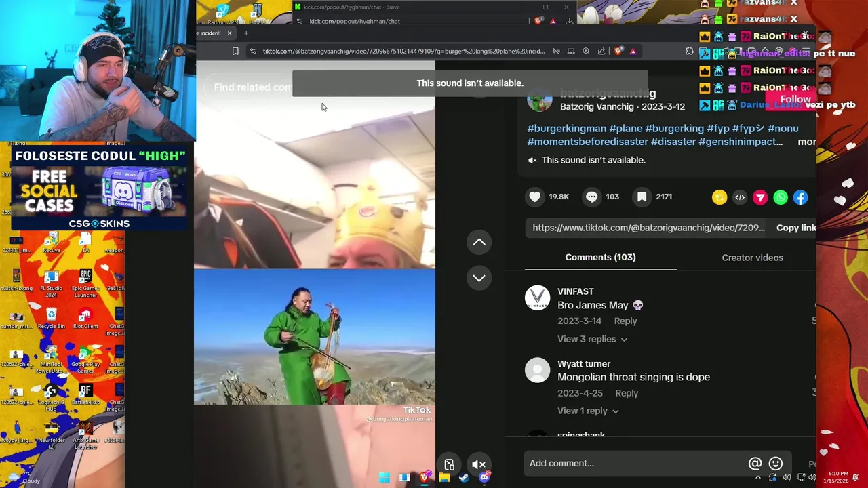Select FL Studio 2024 desktop shortcut
The height and width of the screenshot is (488, 868).
pyautogui.click(x=52, y=283)
